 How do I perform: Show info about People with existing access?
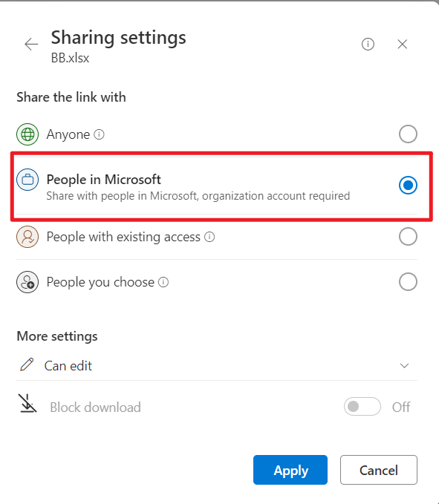(209, 237)
